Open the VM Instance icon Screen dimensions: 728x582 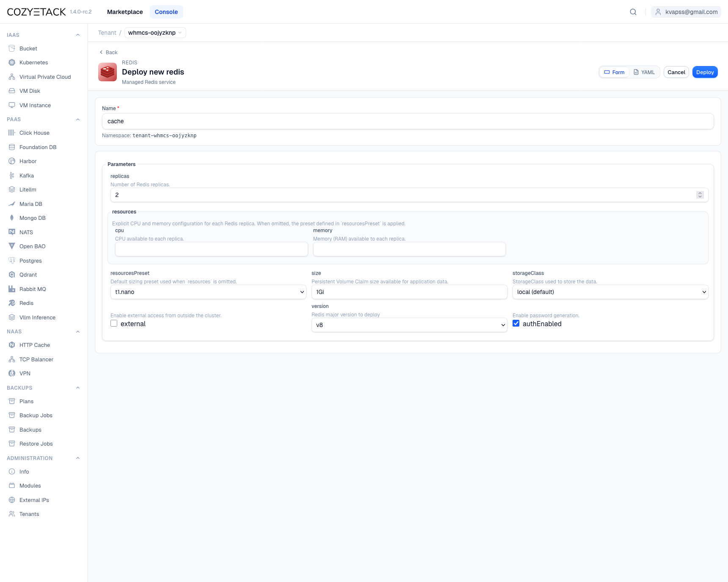(x=12, y=105)
